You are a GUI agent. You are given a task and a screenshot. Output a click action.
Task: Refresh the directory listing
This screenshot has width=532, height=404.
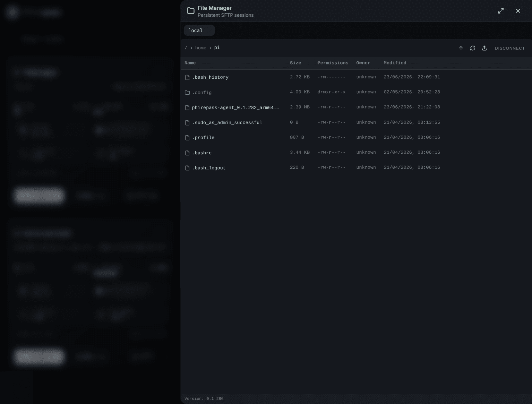click(473, 48)
